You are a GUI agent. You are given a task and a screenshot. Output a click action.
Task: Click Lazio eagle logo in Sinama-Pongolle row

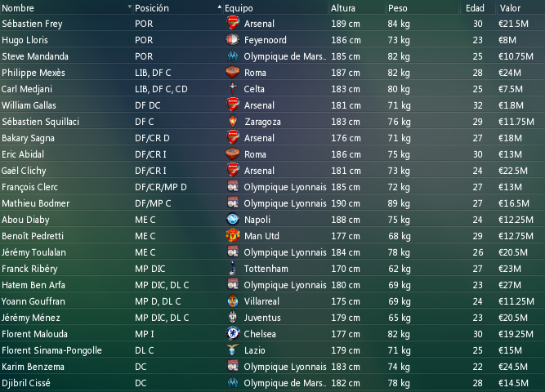[233, 350]
